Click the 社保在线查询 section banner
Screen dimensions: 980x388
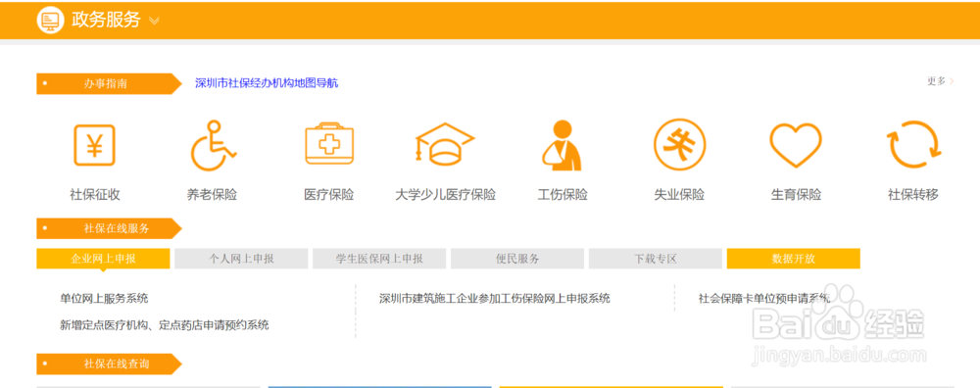[109, 364]
